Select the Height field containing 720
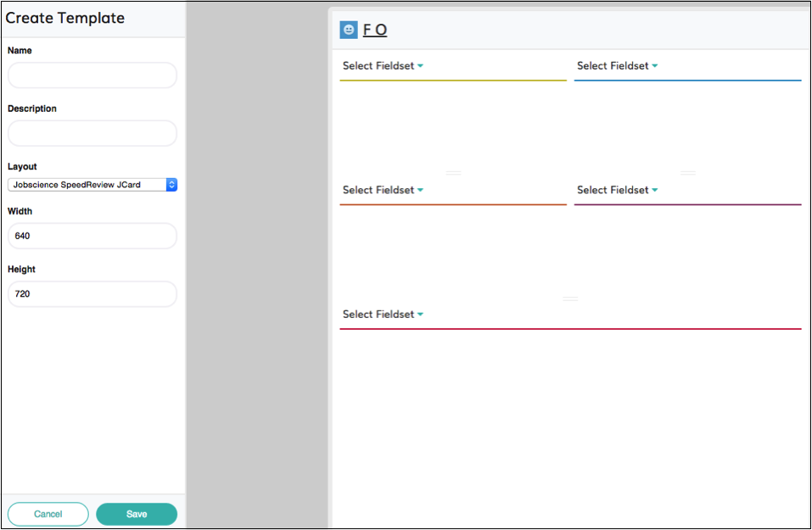The width and height of the screenshot is (812, 530). (92, 294)
